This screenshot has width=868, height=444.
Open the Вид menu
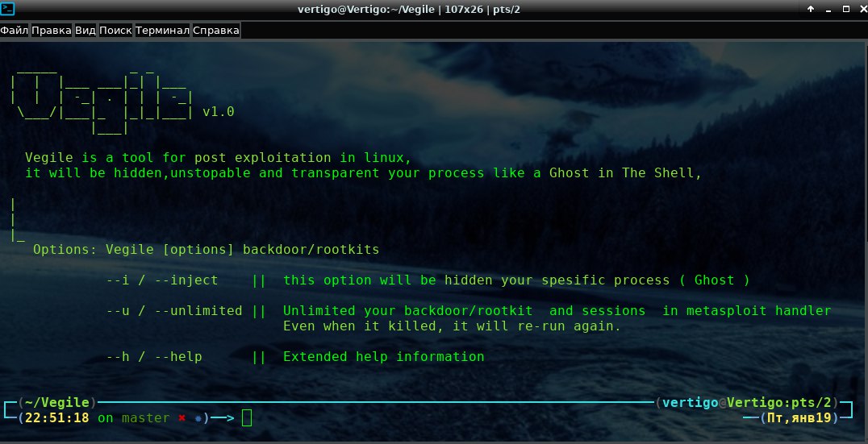pos(86,31)
